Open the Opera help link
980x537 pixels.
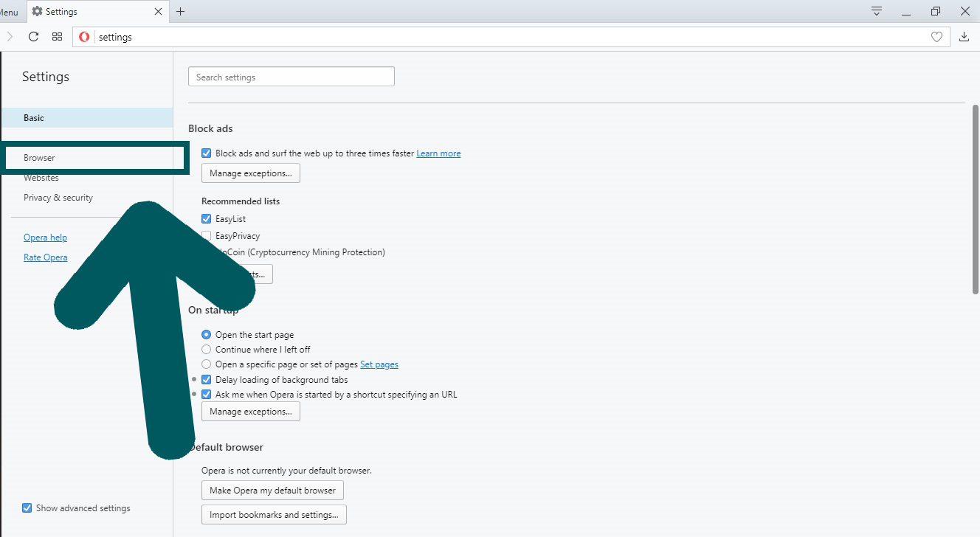pos(45,238)
